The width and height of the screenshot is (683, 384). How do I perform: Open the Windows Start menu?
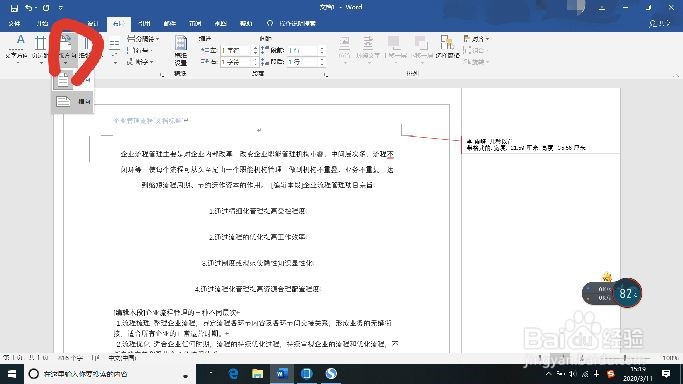(12, 374)
